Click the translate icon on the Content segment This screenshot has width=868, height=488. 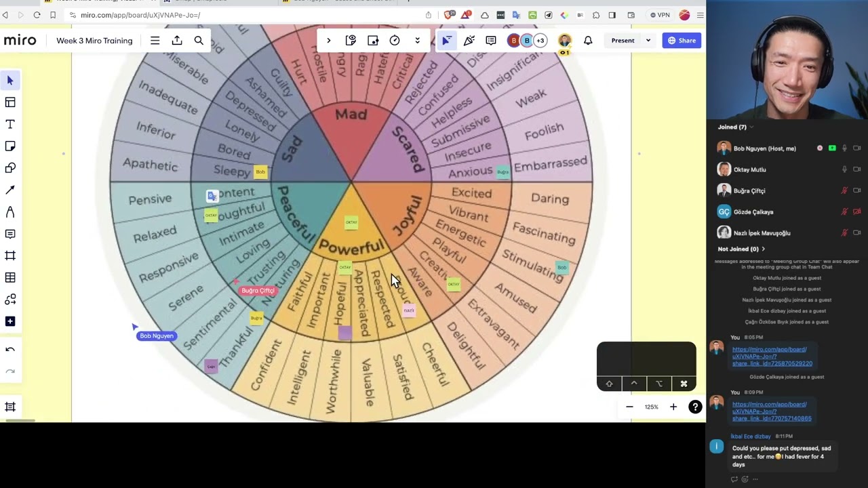(x=212, y=196)
